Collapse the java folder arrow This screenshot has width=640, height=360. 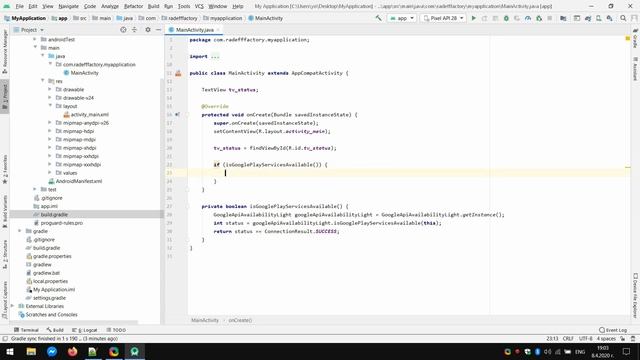tap(42, 56)
